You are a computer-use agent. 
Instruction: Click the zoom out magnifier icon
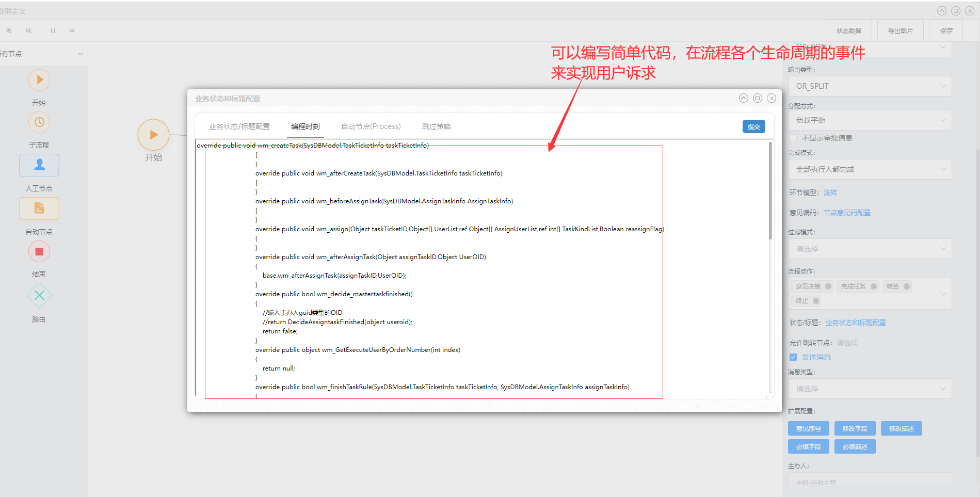(28, 30)
